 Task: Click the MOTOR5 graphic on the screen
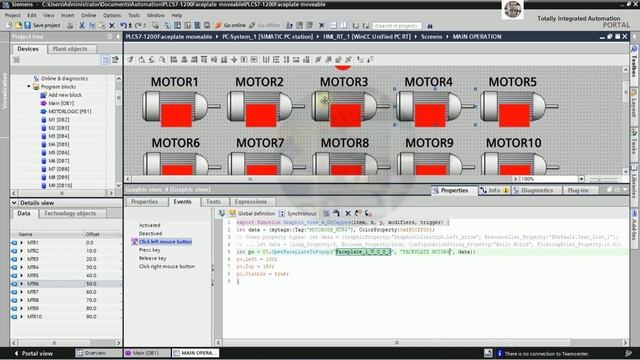pyautogui.click(x=519, y=107)
